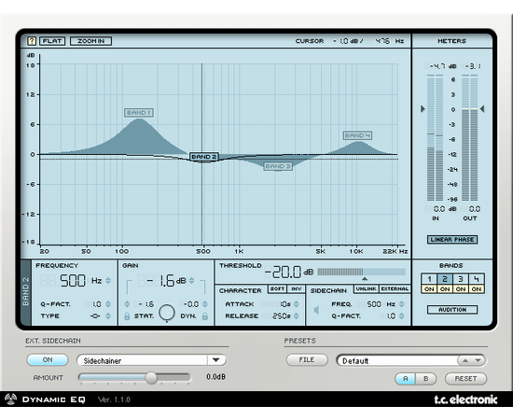This screenshot has width=513, height=420.
Task: Click the RELEASE time stepper
Action: tap(297, 316)
